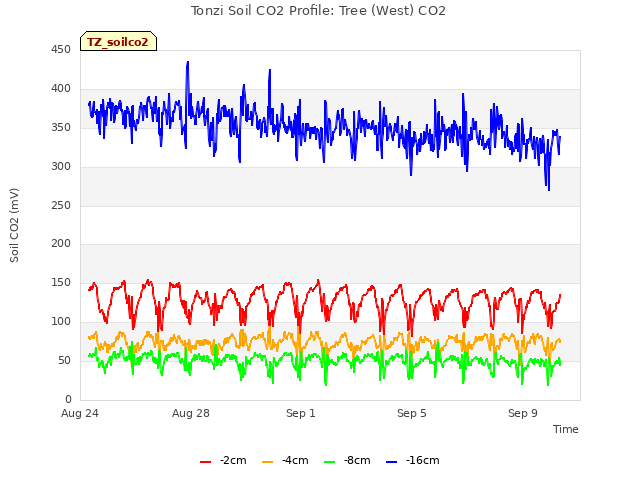Click the 0 y-axis tick label

pos(68,399)
